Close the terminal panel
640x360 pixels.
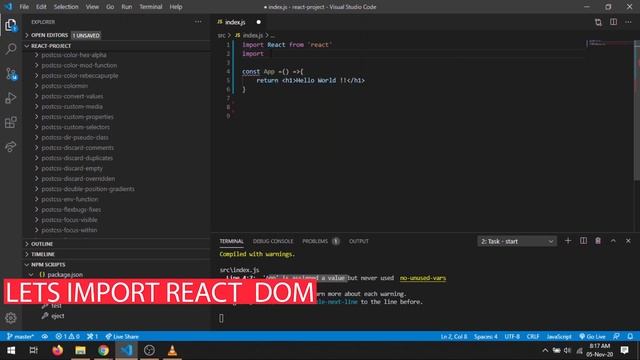point(628,241)
